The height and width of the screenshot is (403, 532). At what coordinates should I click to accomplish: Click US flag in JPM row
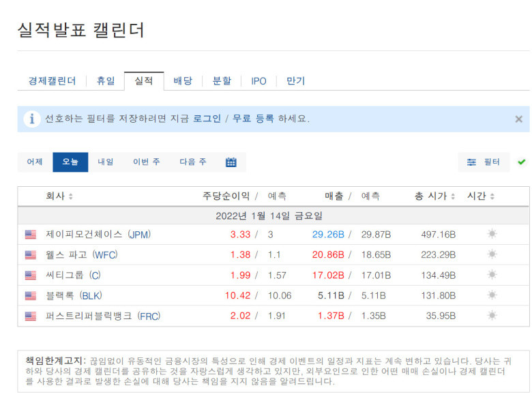pyautogui.click(x=31, y=235)
